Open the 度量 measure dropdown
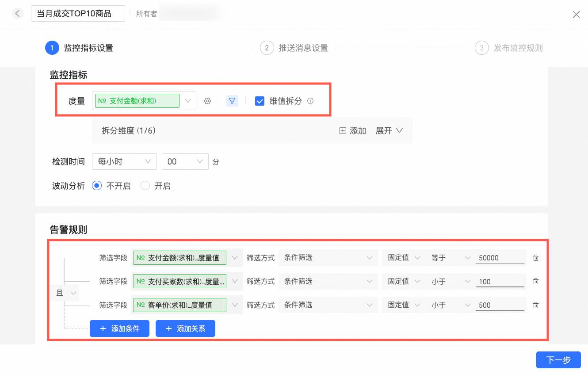The width and height of the screenshot is (588, 374). coord(144,101)
